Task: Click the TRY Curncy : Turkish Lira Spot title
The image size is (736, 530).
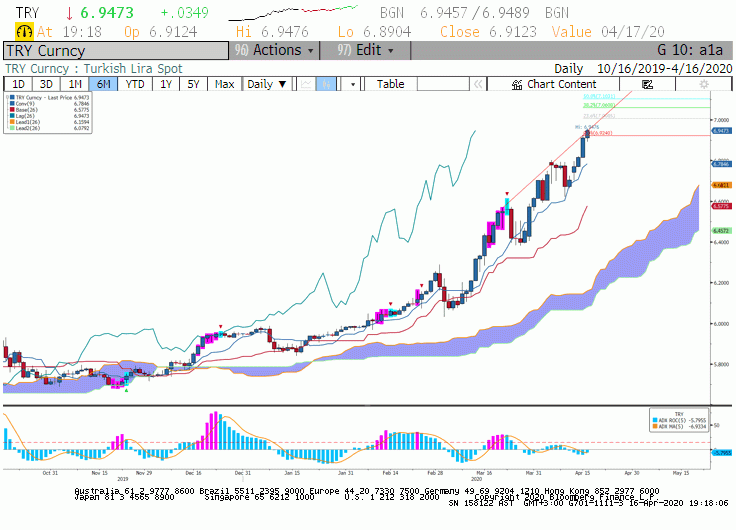Action: tap(93, 69)
